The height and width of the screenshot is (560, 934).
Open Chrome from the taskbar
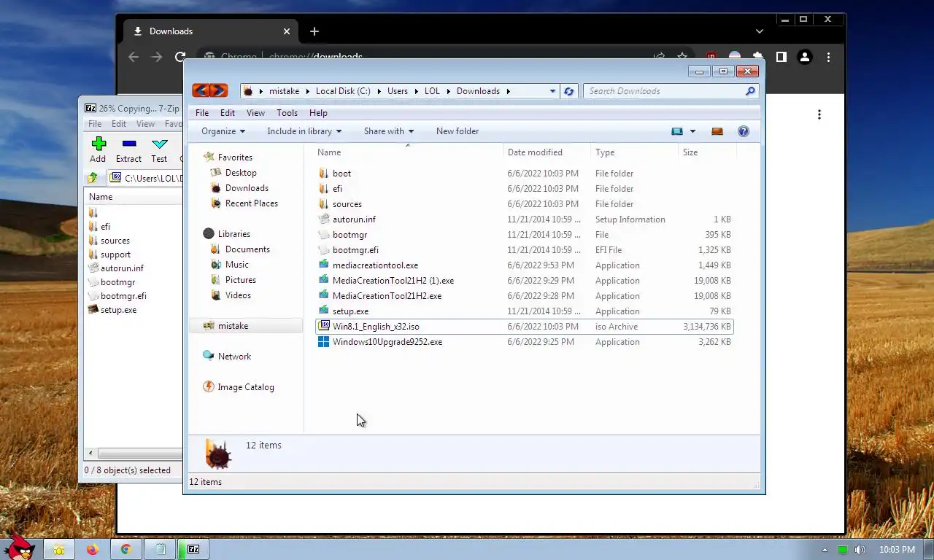[126, 550]
